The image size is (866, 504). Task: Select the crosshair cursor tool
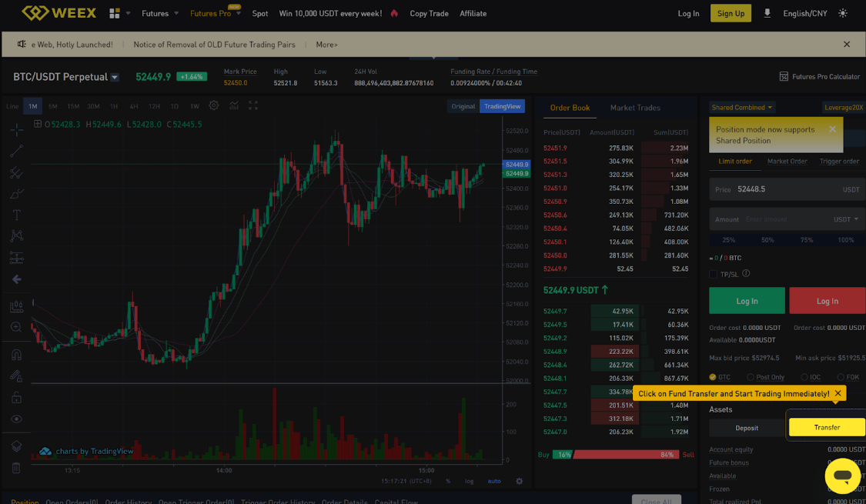(17, 130)
